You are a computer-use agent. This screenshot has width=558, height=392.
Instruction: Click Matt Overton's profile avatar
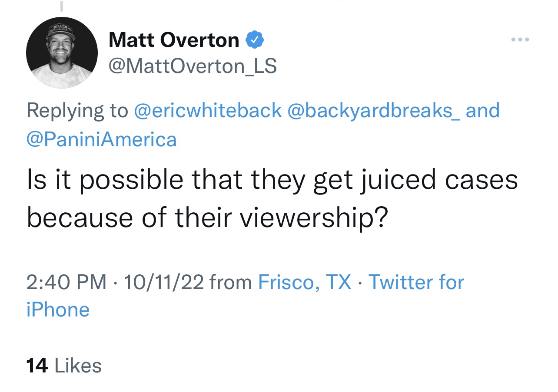(62, 53)
